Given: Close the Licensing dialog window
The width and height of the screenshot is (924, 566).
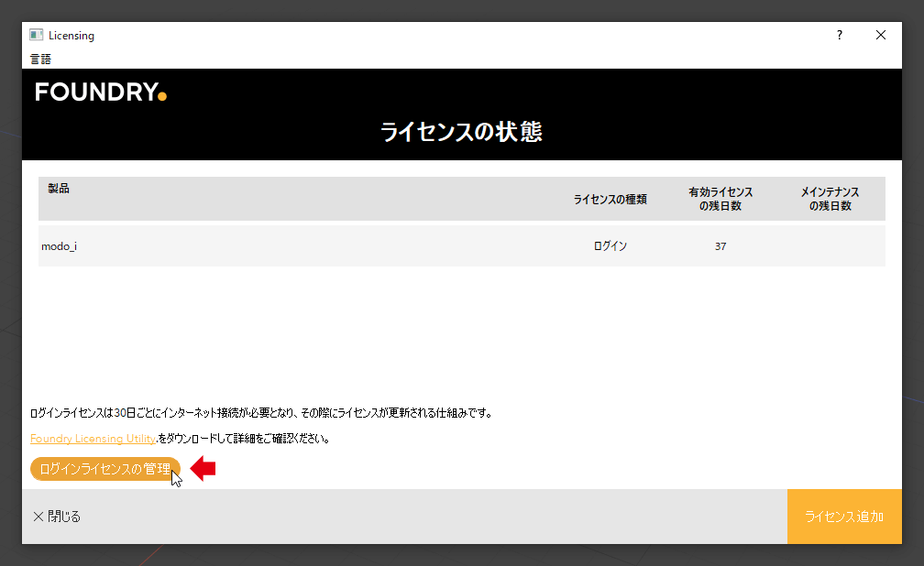Looking at the screenshot, I should 880,36.
